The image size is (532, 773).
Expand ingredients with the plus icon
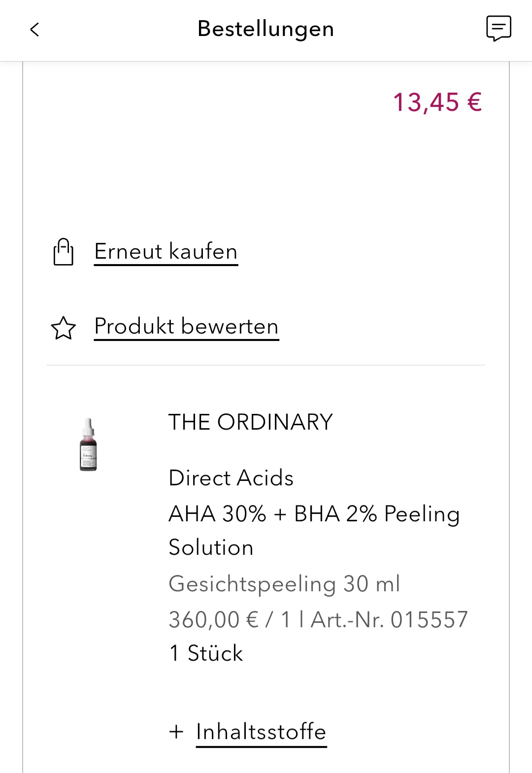(176, 732)
